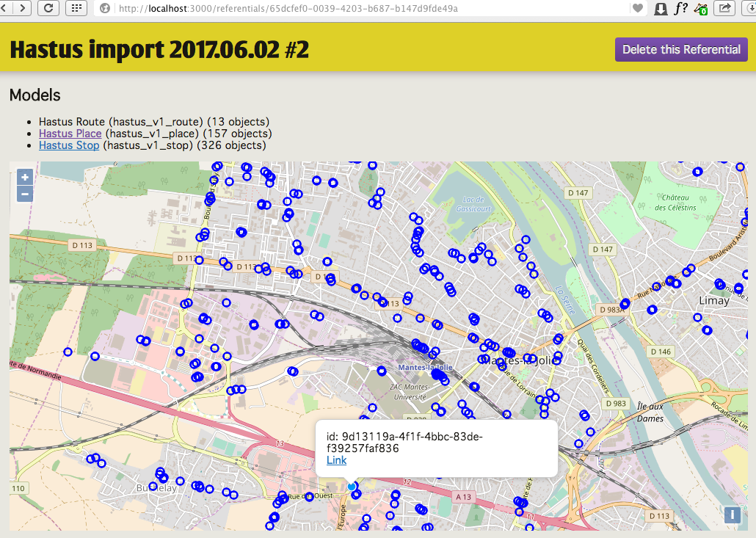Bookmark page with the heart icon

pos(637,8)
